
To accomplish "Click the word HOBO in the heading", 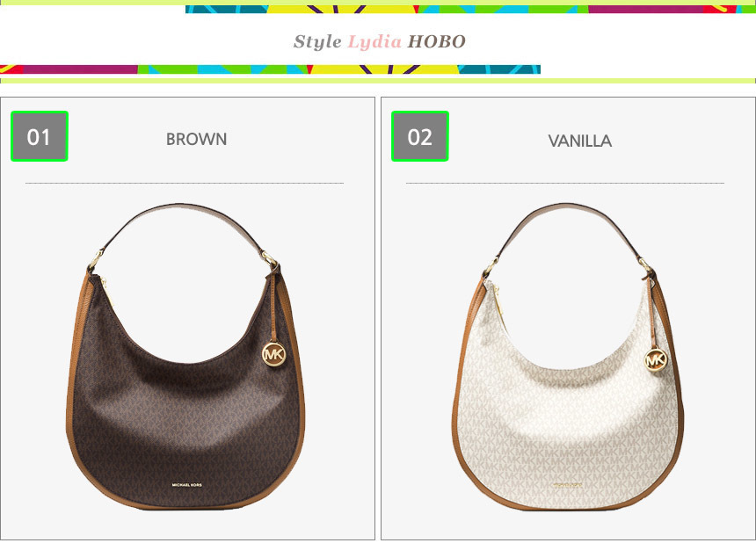I will pyautogui.click(x=437, y=42).
